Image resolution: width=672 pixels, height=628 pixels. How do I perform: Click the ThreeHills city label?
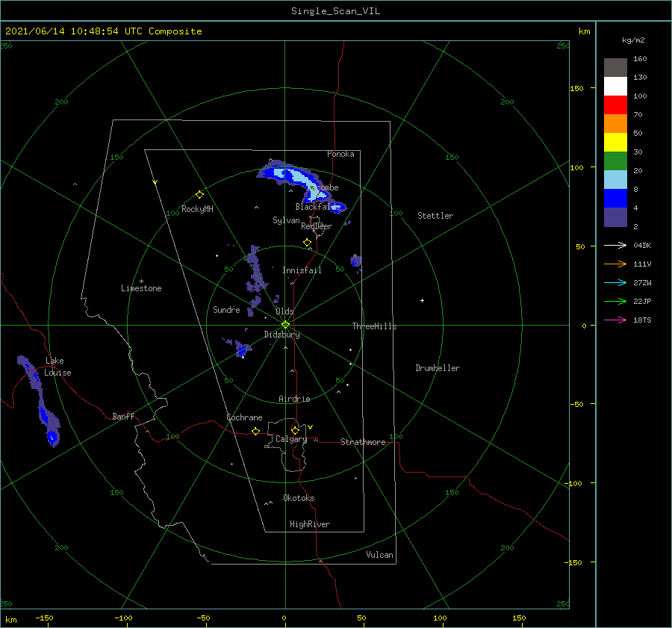click(374, 326)
